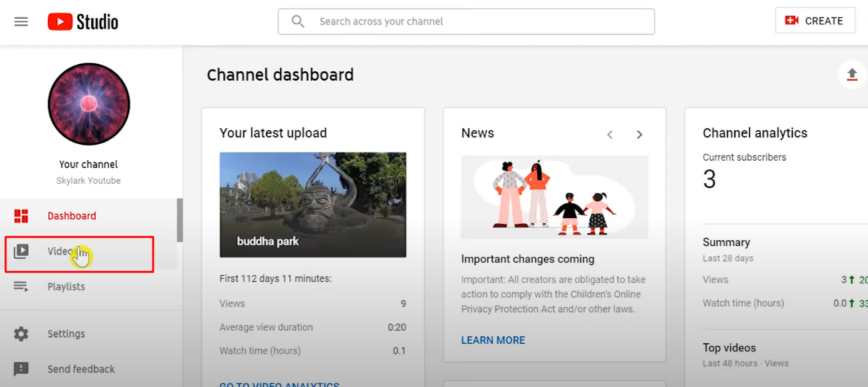Image resolution: width=868 pixels, height=387 pixels.
Task: Click the Dashboard grid icon
Action: click(x=21, y=216)
